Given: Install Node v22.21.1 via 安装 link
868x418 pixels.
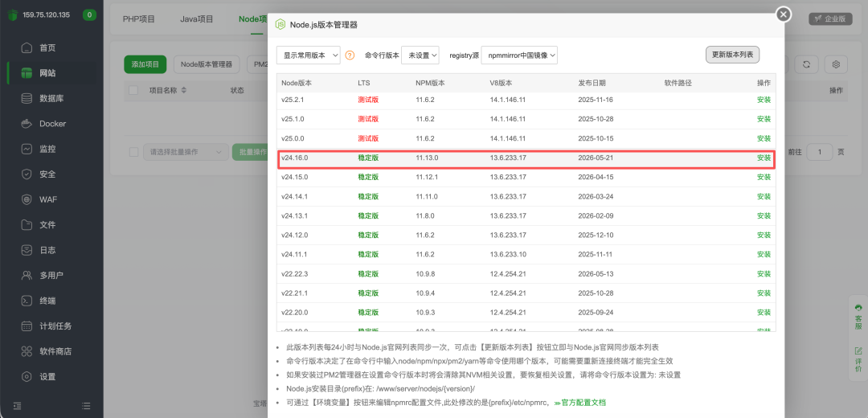Looking at the screenshot, I should (764, 293).
